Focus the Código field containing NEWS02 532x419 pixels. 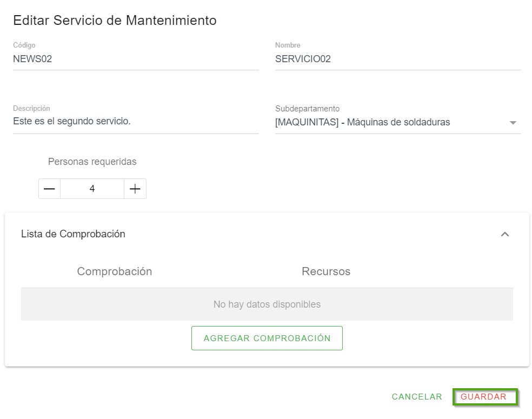click(135, 59)
